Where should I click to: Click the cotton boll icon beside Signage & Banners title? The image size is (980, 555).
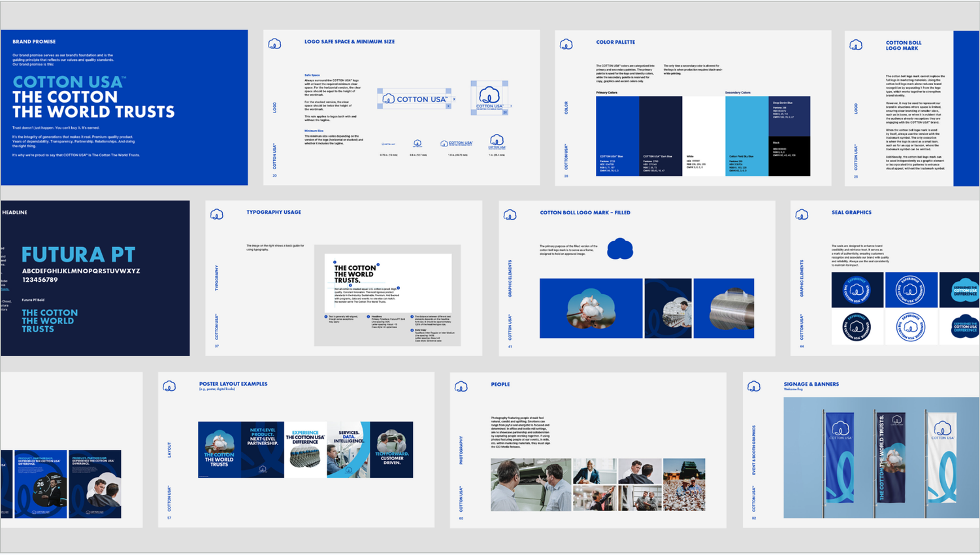point(754,386)
